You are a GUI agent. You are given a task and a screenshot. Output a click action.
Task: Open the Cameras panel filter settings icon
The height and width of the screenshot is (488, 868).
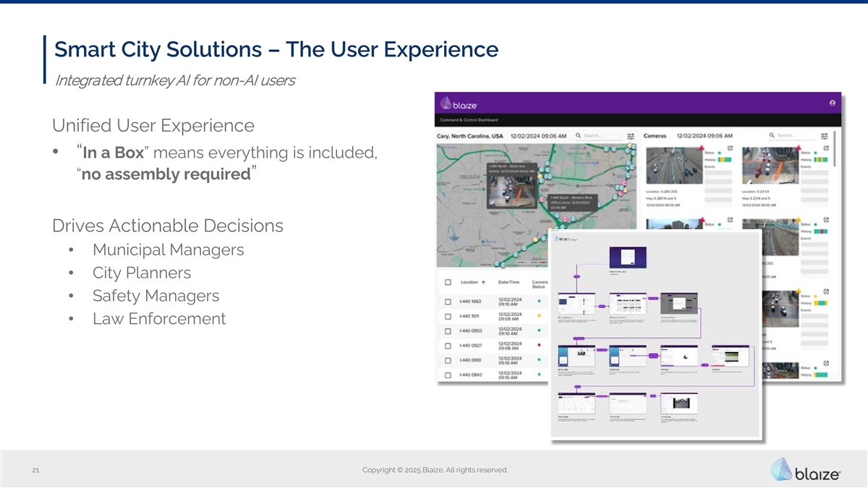click(x=825, y=136)
